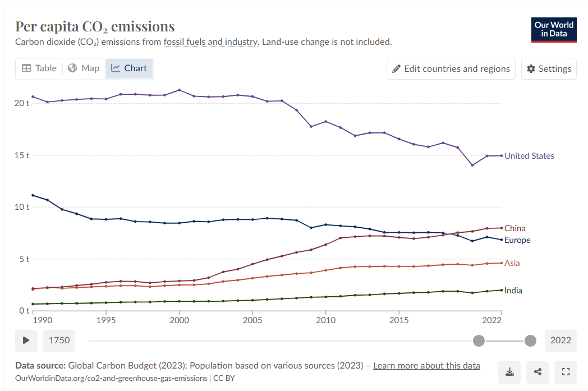Click the left timeline slider handle
588x391 pixels.
point(479,341)
